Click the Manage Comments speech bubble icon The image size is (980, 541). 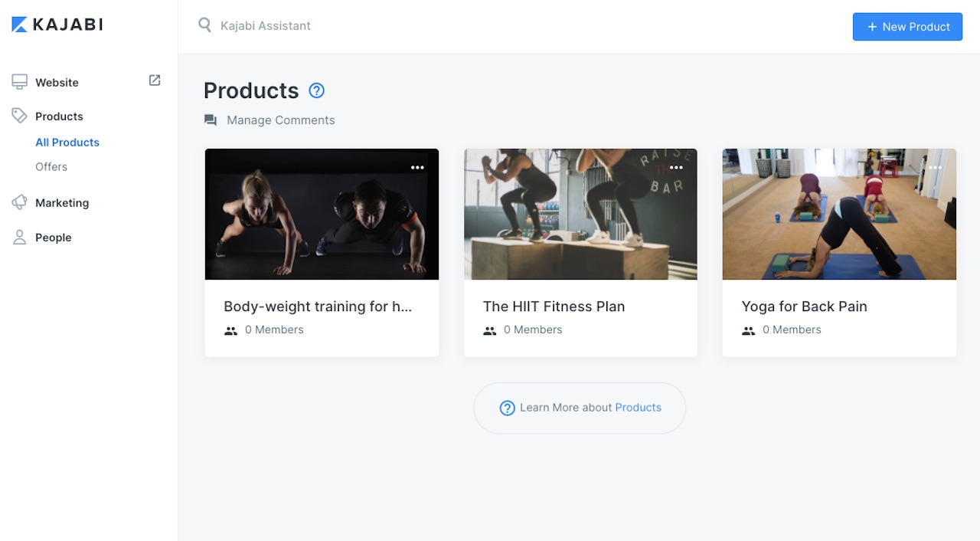(x=210, y=120)
